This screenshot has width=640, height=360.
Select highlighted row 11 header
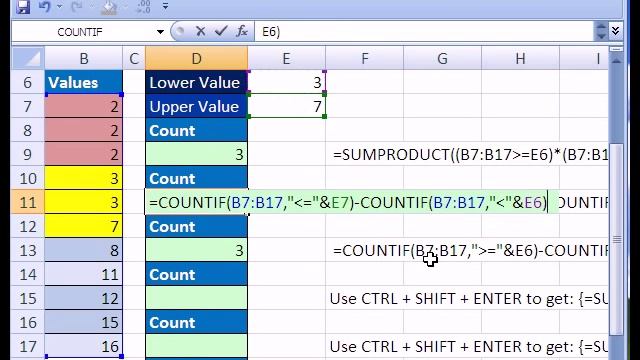coord(28,202)
